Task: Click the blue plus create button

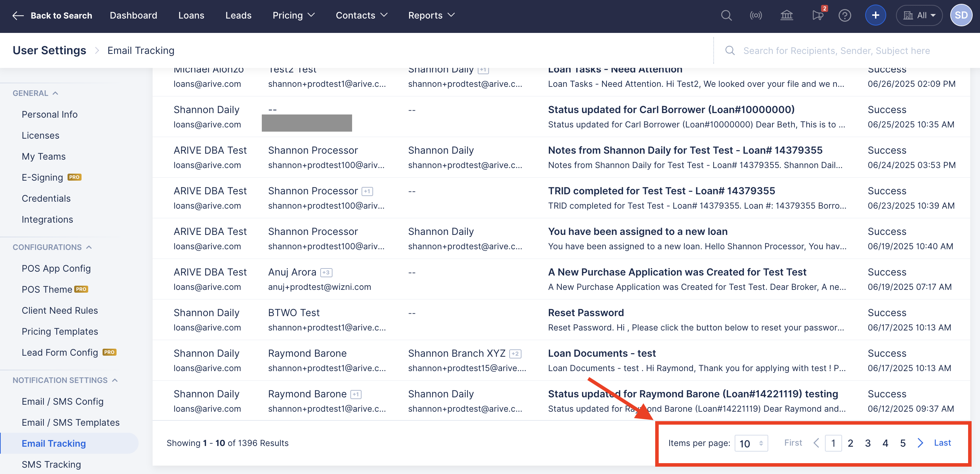Action: click(x=875, y=16)
